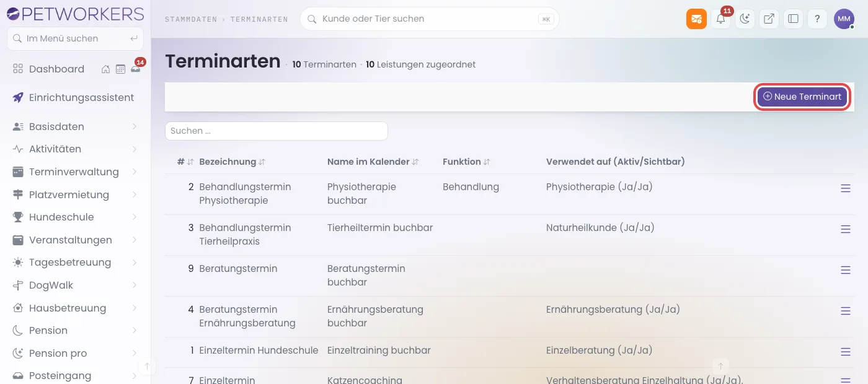
Task: Click the Stammdaten breadcrumb link
Action: coord(191,19)
